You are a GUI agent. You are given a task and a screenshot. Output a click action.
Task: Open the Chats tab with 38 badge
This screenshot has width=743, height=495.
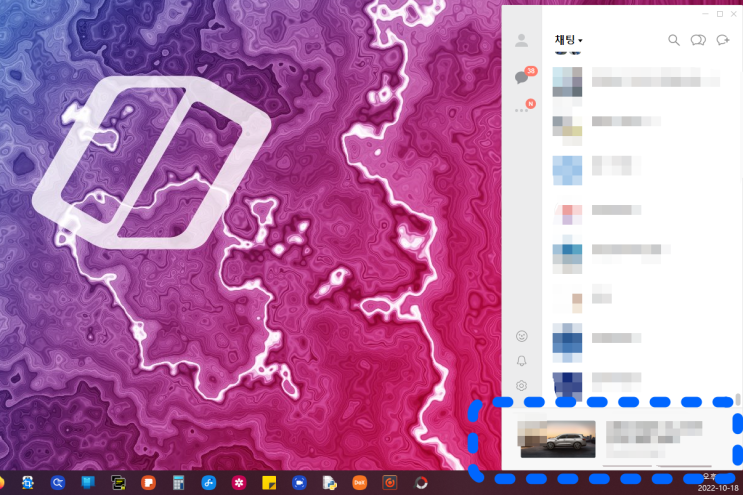pyautogui.click(x=525, y=75)
